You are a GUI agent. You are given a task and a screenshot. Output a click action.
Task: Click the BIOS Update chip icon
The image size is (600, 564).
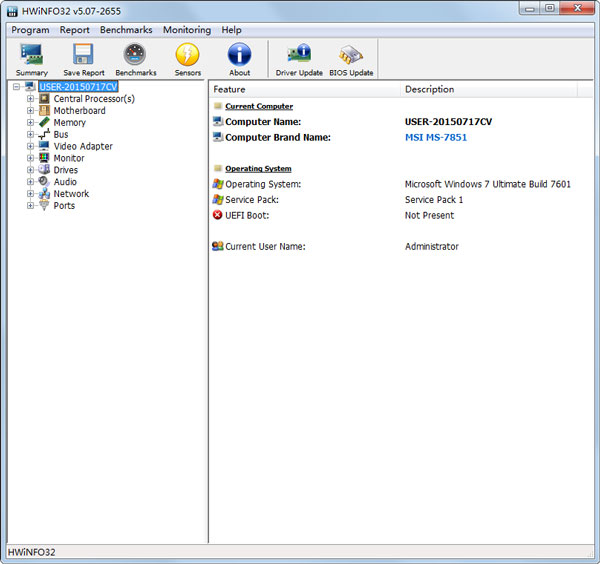(x=351, y=54)
